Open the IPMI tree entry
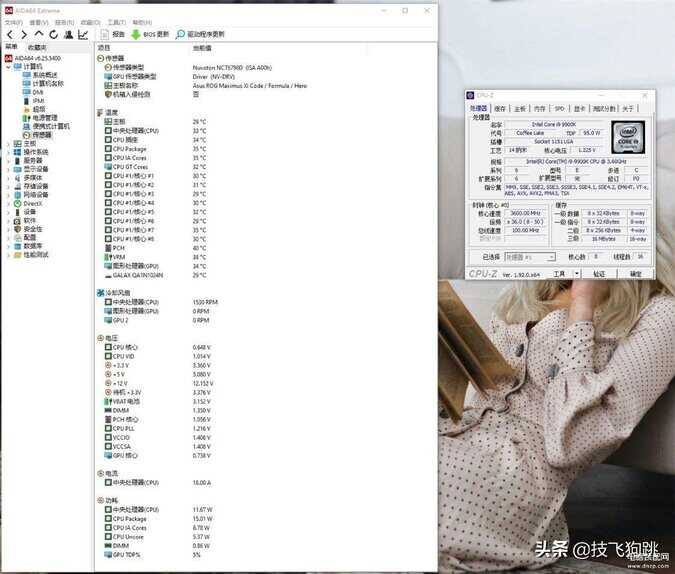Screen dimensions: 675x574 pyautogui.click(x=38, y=101)
